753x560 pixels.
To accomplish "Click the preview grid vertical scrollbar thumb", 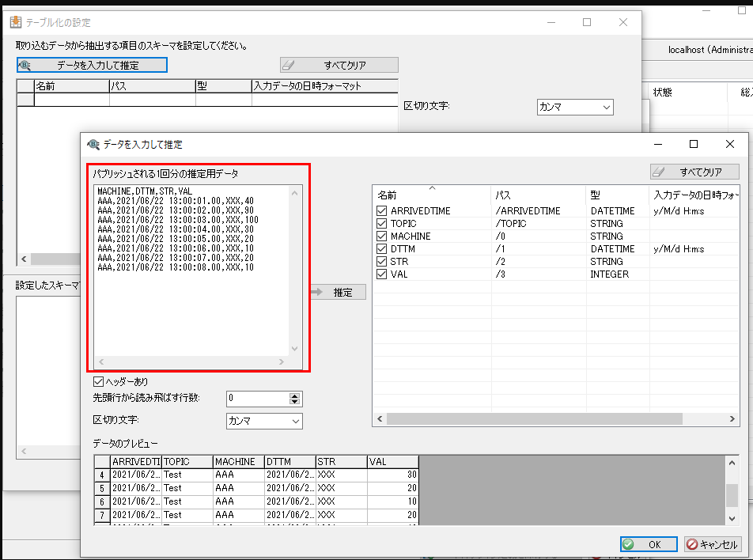I will [732, 495].
